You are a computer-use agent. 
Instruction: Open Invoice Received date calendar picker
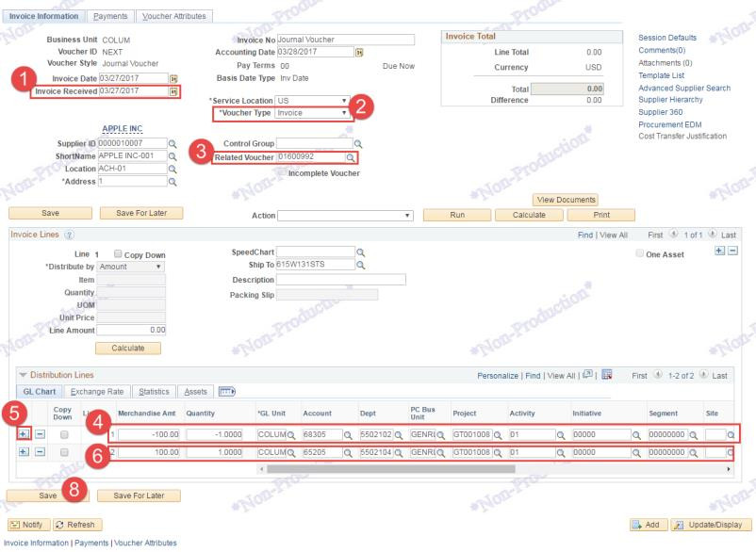(173, 91)
